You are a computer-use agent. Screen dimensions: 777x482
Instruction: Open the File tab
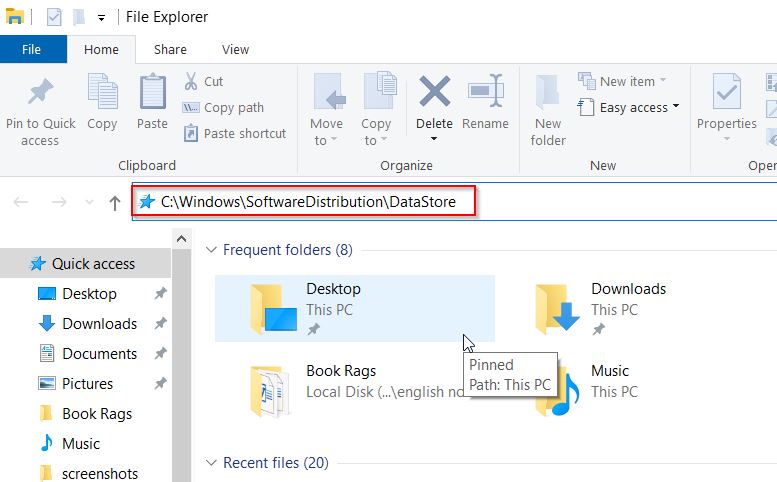(33, 49)
